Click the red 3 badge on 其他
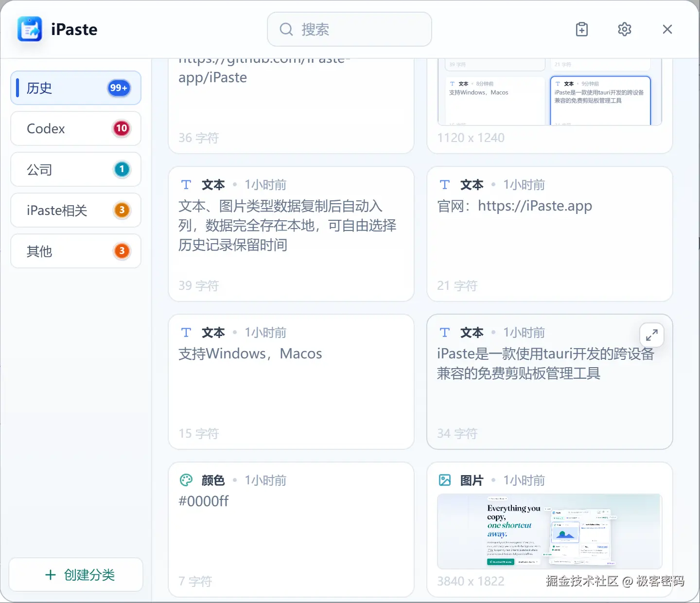The image size is (700, 603). [x=122, y=251]
